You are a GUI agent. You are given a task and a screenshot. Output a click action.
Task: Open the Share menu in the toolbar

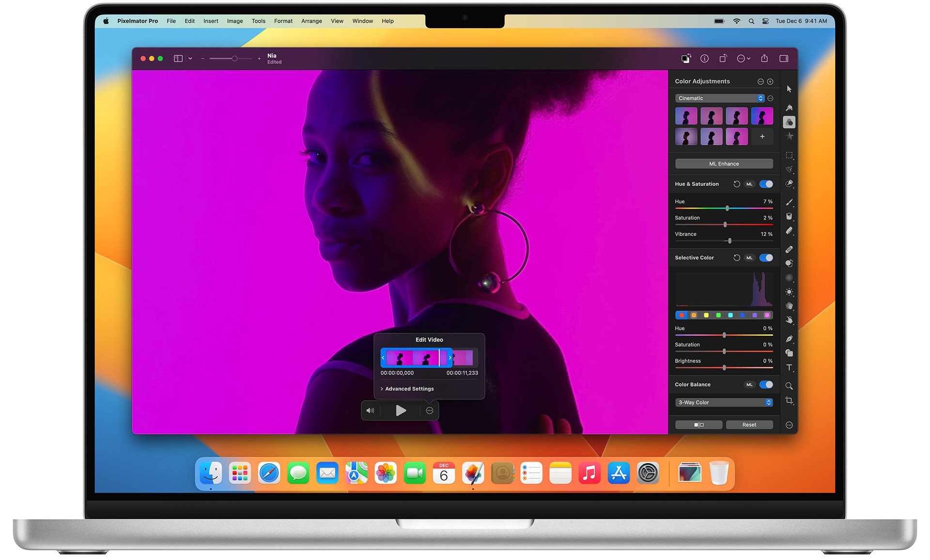coord(765,58)
